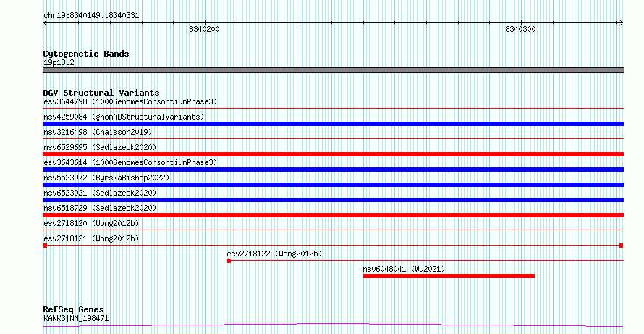Open variant nsv4259084 gnomAD label

[124, 117]
